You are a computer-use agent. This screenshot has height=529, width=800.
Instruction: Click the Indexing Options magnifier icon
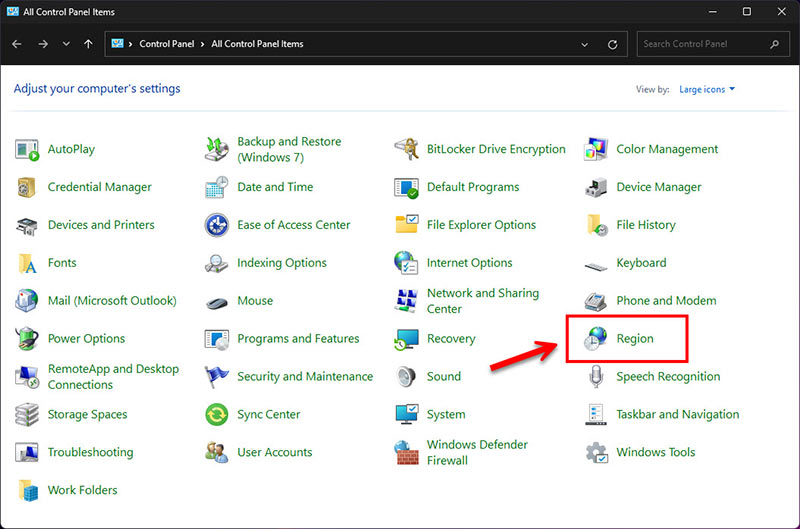pyautogui.click(x=216, y=263)
